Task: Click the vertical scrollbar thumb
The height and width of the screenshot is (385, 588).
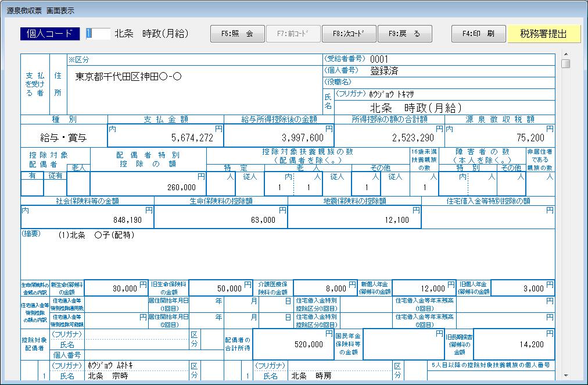Action: click(x=565, y=63)
